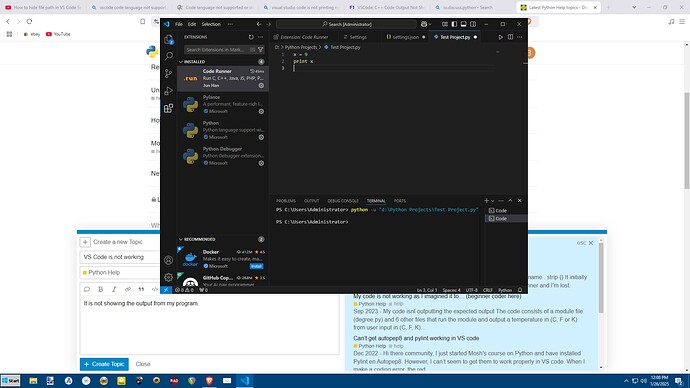Open Pylance extension manage gear

pos(261,111)
